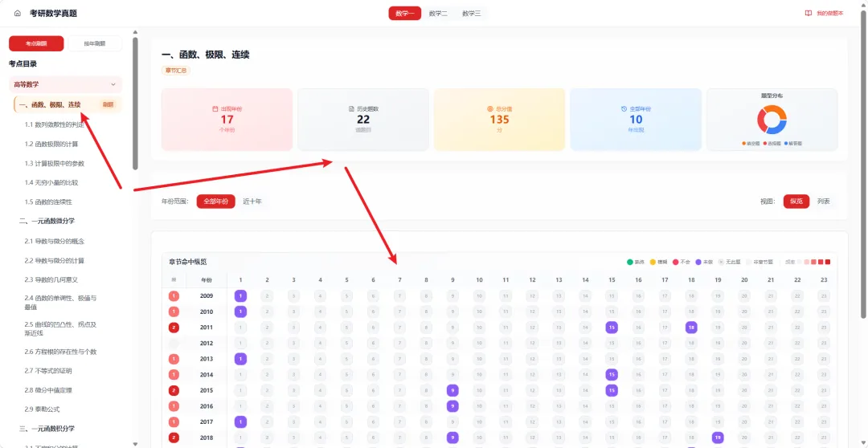Click sidebar scrollbar down arrow

click(x=136, y=443)
